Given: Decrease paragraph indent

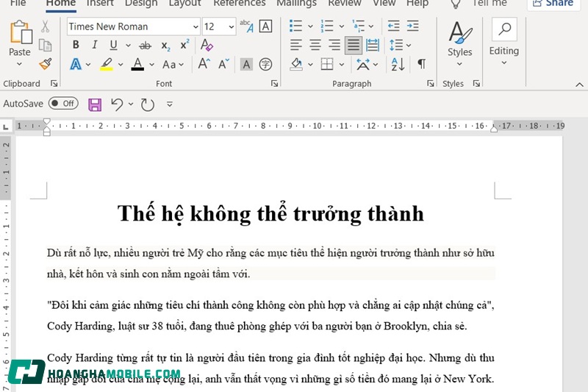Looking at the screenshot, I should click(x=393, y=26).
